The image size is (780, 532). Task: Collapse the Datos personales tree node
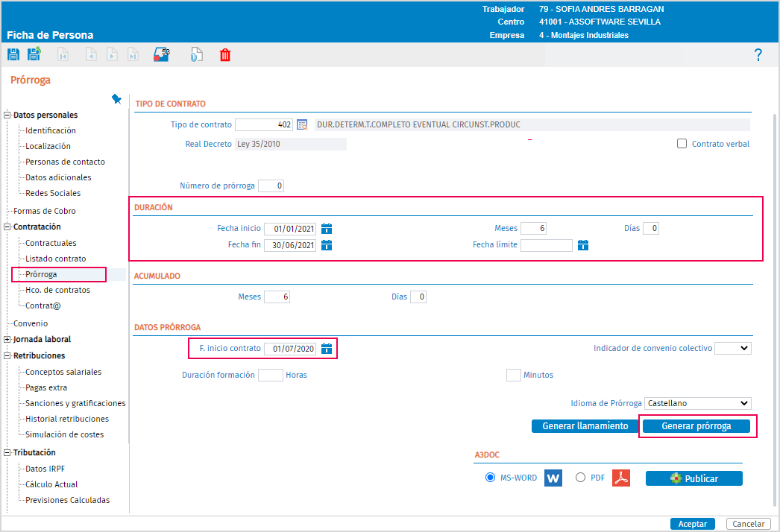7,115
